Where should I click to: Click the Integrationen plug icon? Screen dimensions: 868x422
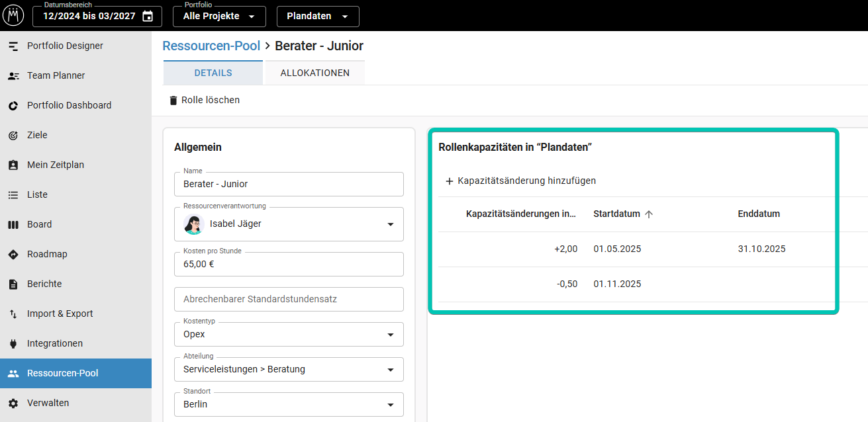coord(13,344)
